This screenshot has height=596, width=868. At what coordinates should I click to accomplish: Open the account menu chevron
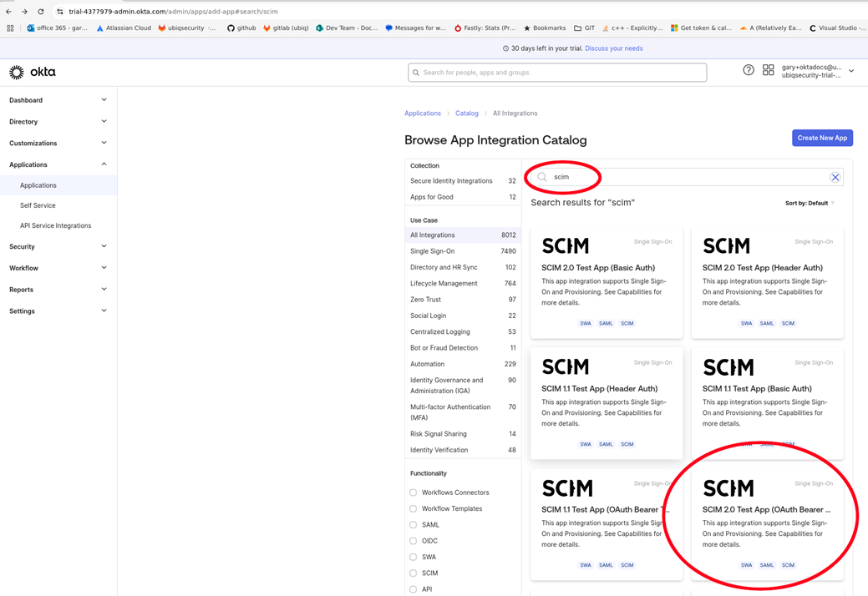[x=851, y=71]
